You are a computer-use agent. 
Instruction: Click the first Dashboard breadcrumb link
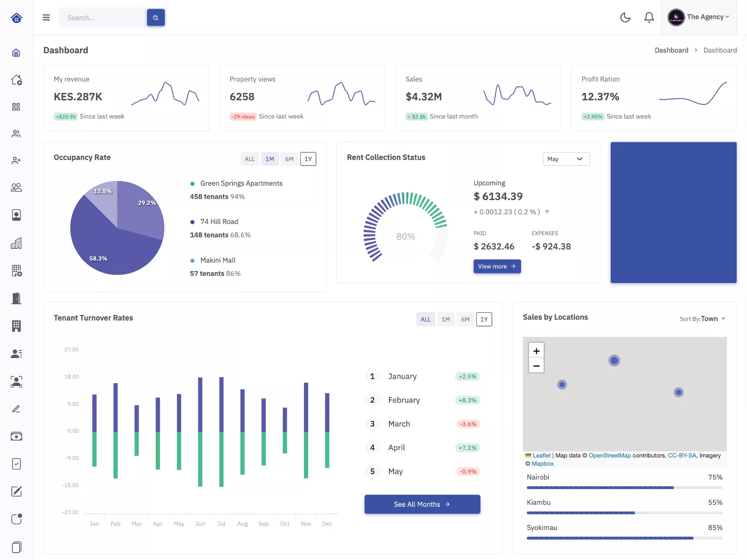coord(671,50)
